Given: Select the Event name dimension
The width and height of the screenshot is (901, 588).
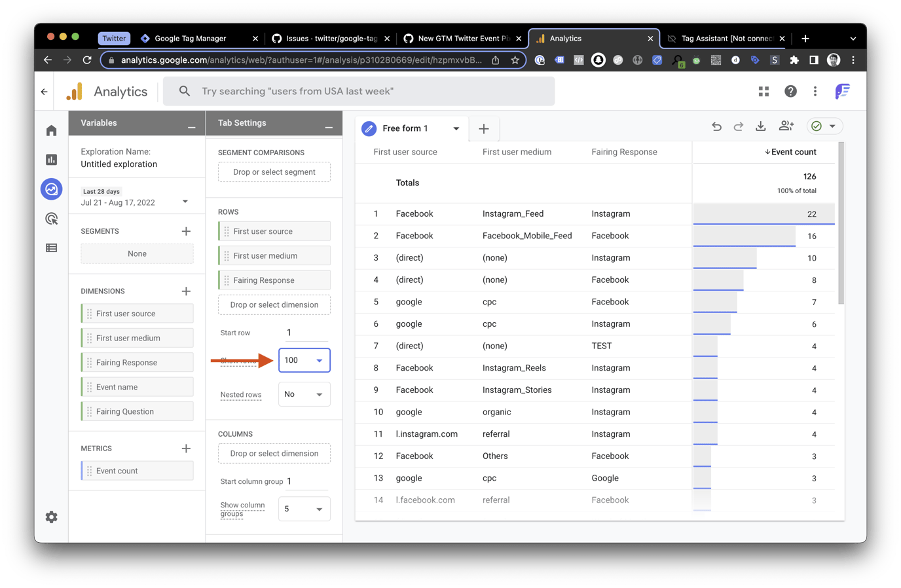Looking at the screenshot, I should click(x=138, y=387).
